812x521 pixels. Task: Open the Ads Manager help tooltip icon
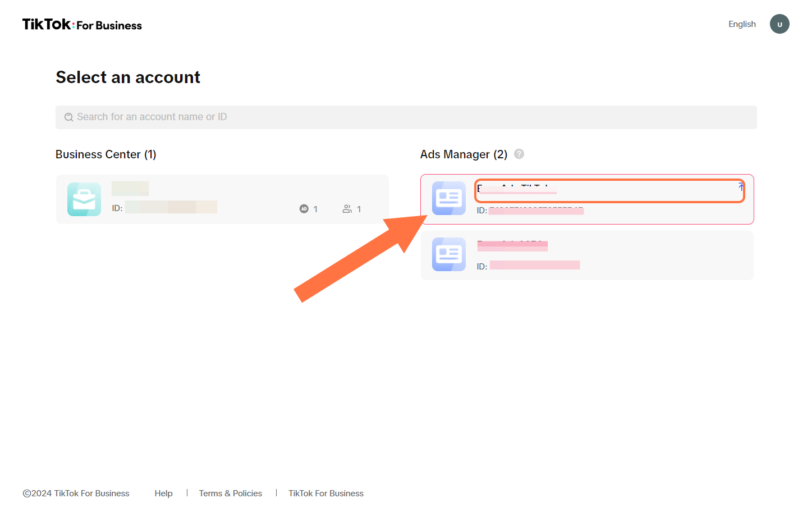tap(519, 154)
